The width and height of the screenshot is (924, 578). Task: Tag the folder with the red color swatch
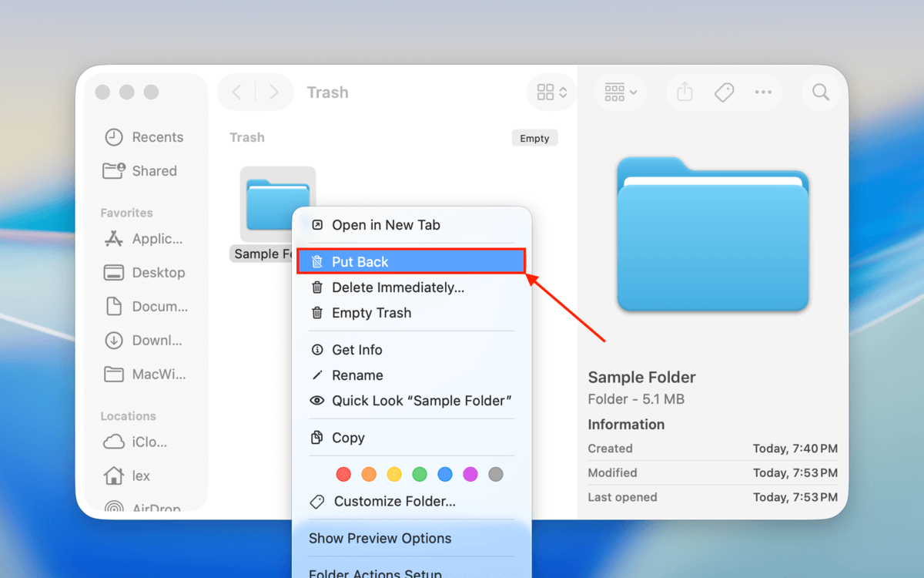[x=343, y=474]
